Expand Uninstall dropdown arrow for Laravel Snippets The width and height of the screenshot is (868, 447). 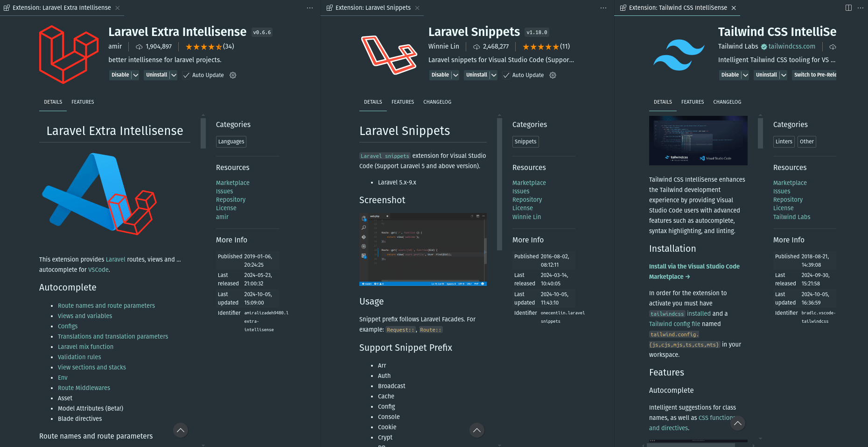tap(494, 75)
